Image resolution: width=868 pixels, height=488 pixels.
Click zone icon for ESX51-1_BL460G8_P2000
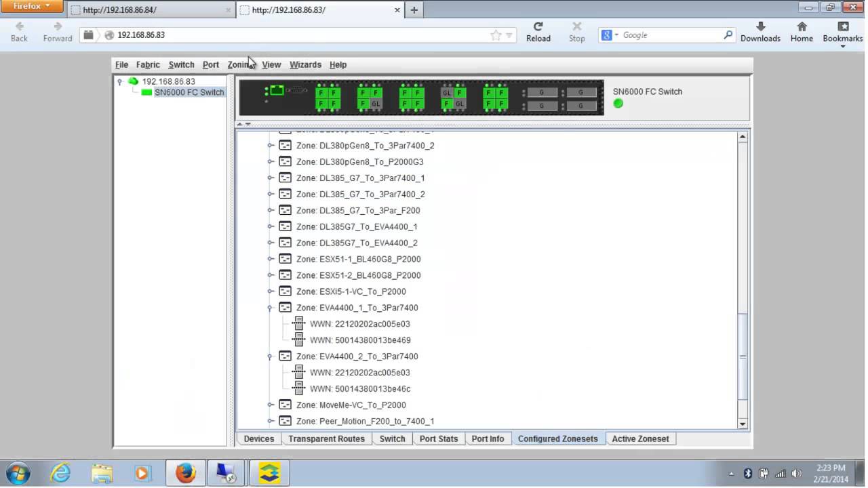(x=285, y=260)
